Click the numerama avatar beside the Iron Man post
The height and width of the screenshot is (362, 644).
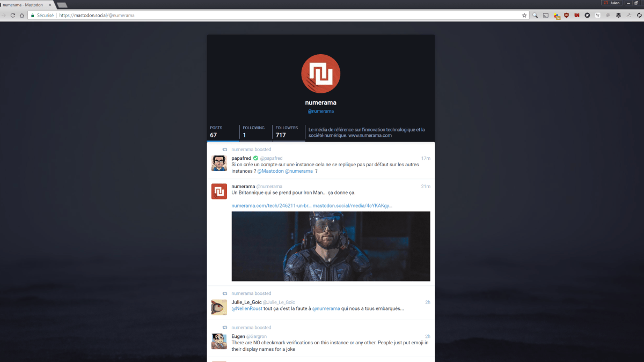pyautogui.click(x=219, y=191)
